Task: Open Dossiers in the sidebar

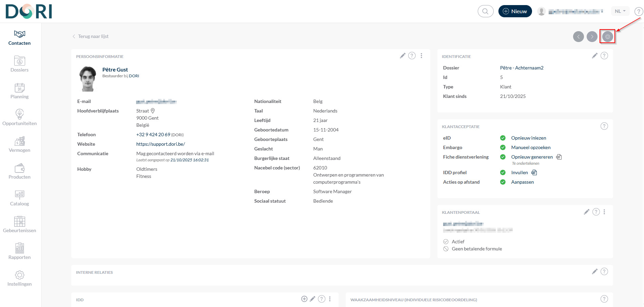Action: click(x=19, y=64)
